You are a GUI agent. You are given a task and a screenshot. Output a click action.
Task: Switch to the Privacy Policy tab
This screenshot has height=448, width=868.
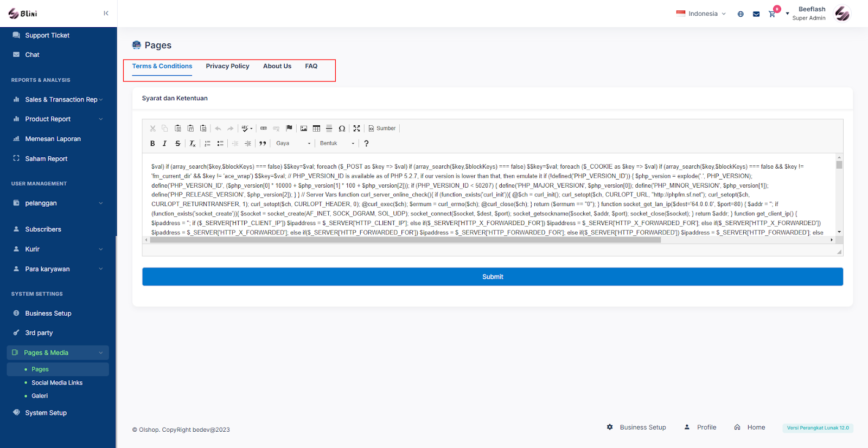point(228,66)
